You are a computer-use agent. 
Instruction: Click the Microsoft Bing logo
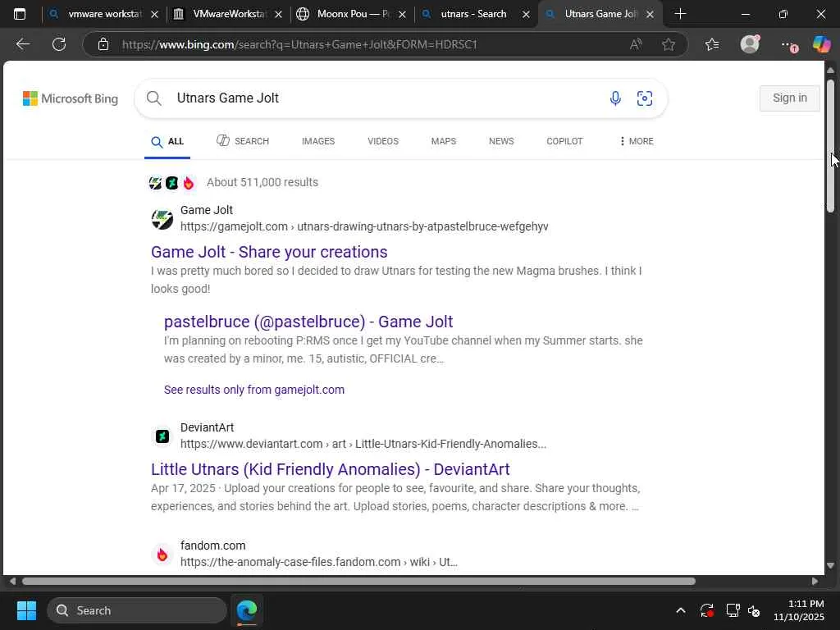coord(71,98)
